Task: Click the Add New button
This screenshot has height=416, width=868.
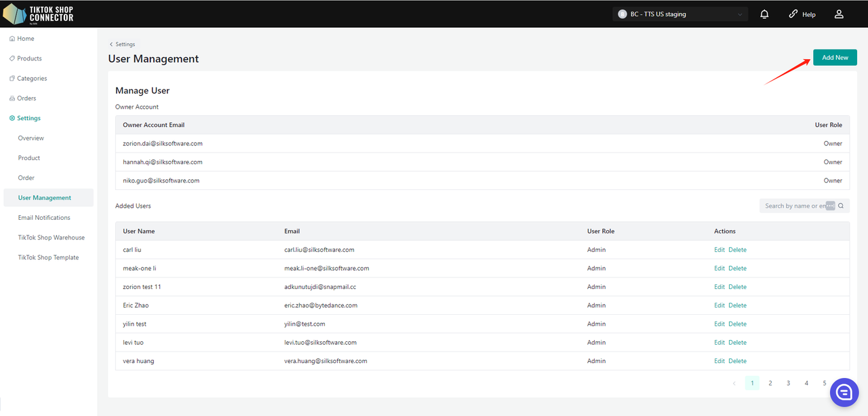Action: pyautogui.click(x=835, y=58)
